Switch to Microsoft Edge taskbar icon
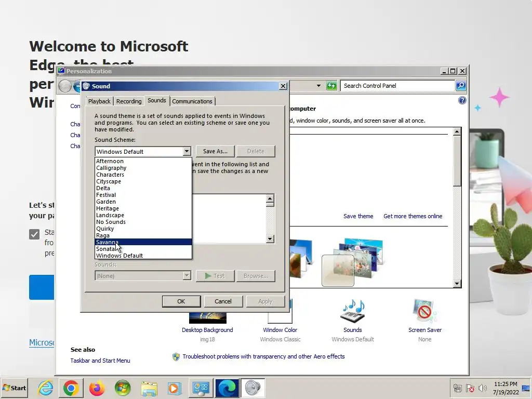 pyautogui.click(x=227, y=388)
